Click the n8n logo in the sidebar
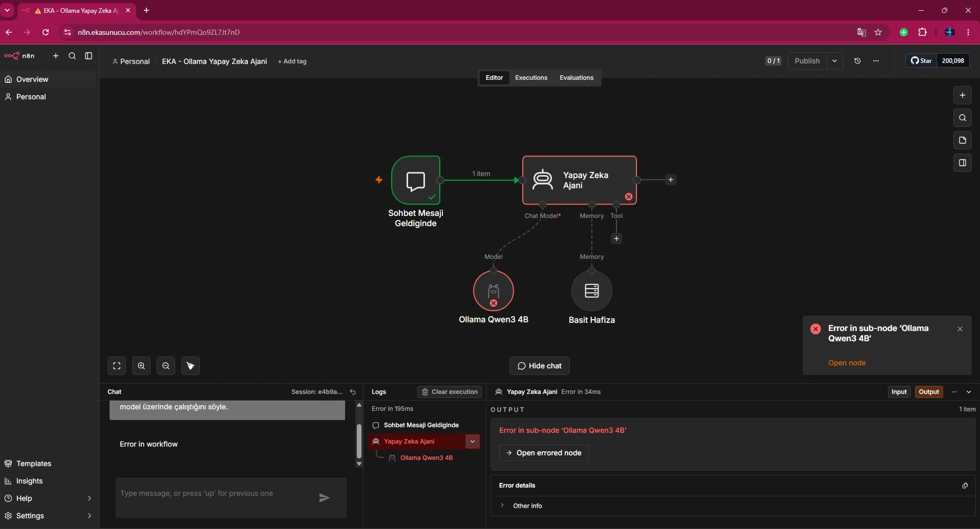980x529 pixels. [19, 56]
